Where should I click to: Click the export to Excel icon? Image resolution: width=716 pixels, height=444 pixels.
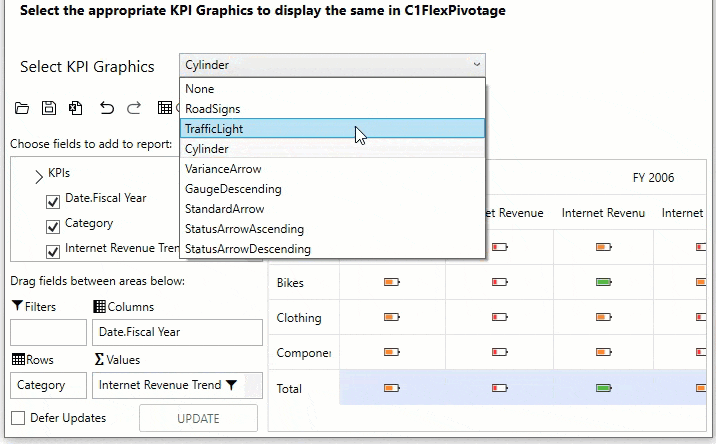[76, 108]
